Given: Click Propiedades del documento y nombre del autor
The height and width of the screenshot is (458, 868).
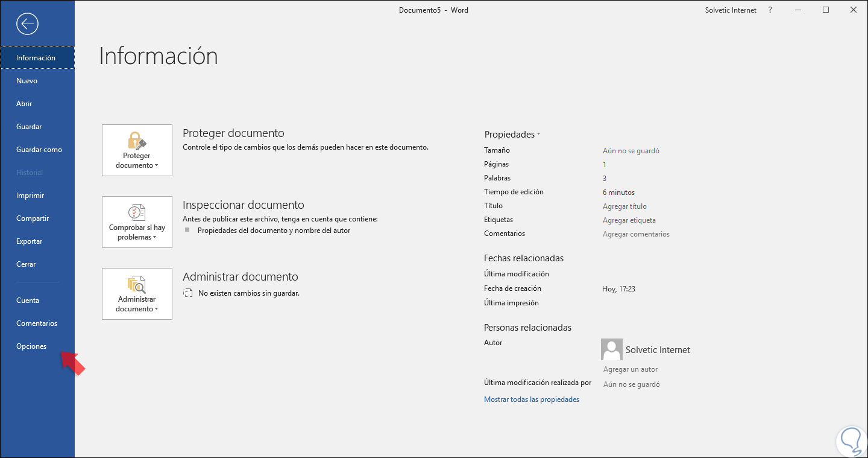Looking at the screenshot, I should click(x=274, y=231).
